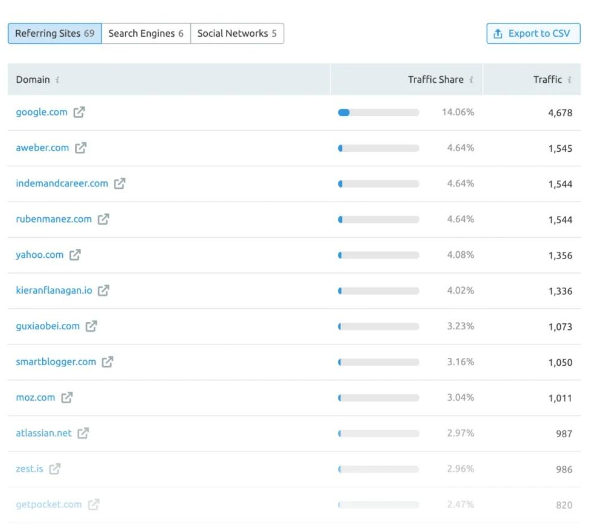The image size is (595, 531).
Task: Sort by Traffic Share column header
Action: pos(406,79)
